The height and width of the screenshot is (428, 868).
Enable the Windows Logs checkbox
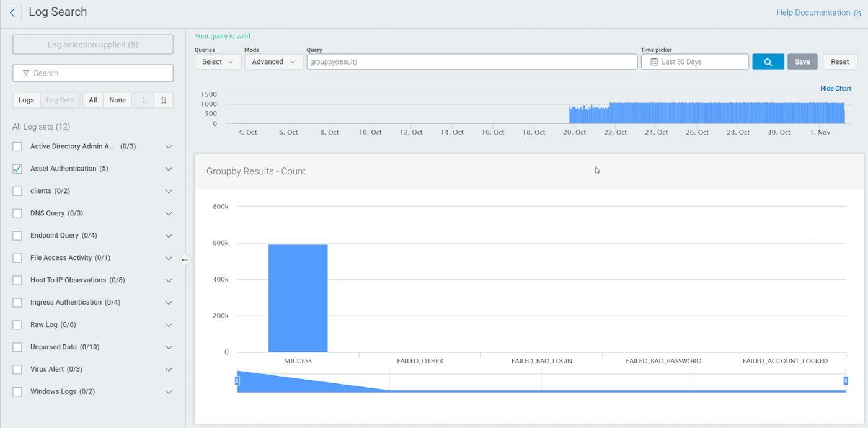tap(17, 392)
